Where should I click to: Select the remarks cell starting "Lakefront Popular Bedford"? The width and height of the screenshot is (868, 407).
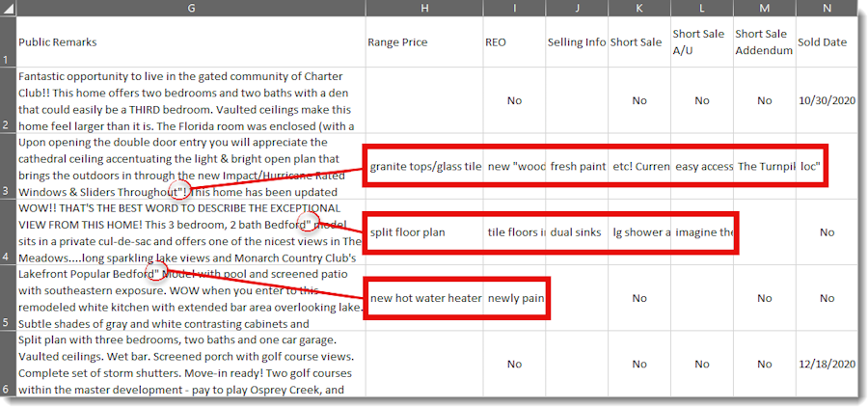point(190,298)
